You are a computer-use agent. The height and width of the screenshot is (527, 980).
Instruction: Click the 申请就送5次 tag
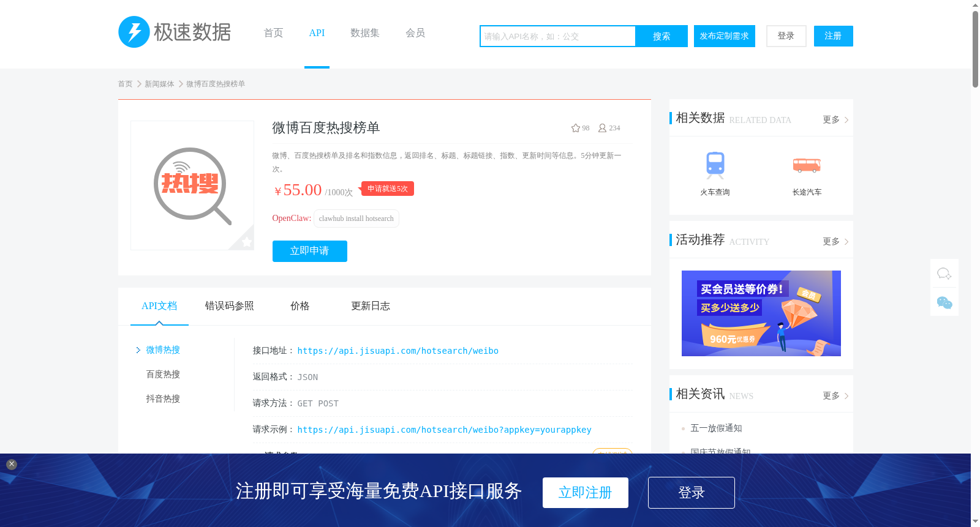[x=387, y=189]
